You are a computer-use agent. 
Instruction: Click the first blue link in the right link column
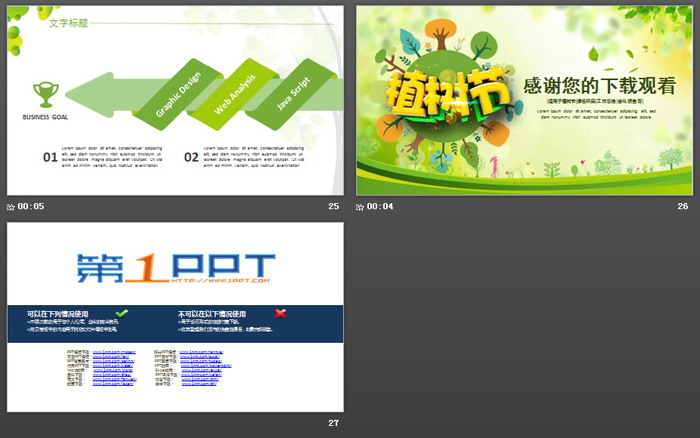pos(202,352)
